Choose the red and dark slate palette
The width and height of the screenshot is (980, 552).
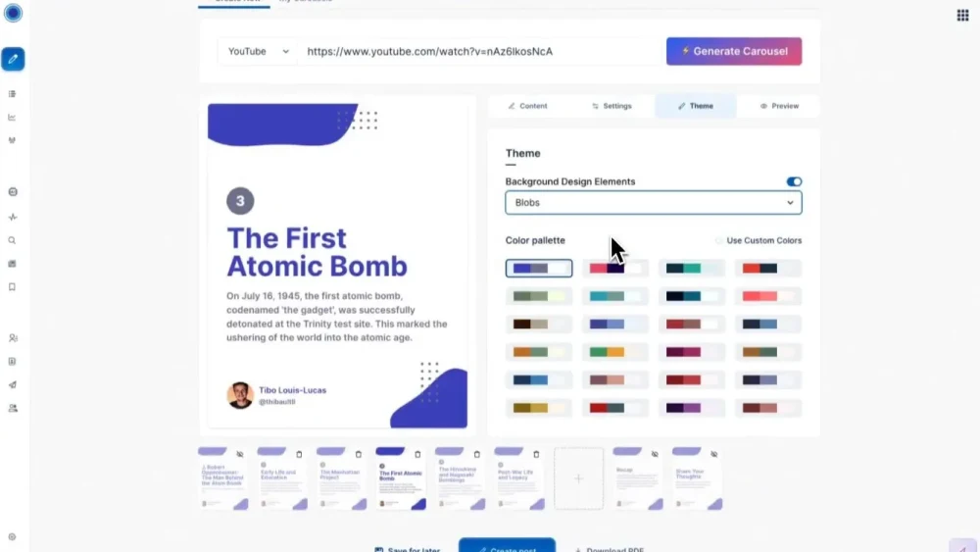767,269
